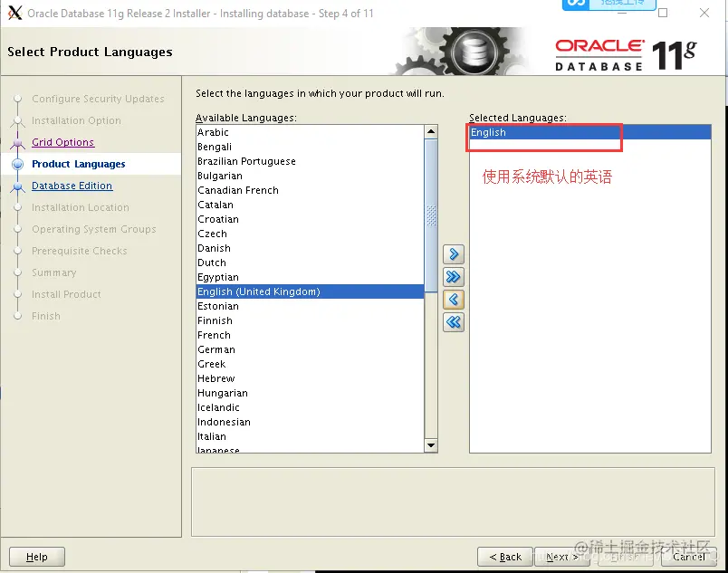Select Dutch in Available Languages
The width and height of the screenshot is (728, 573).
click(311, 263)
